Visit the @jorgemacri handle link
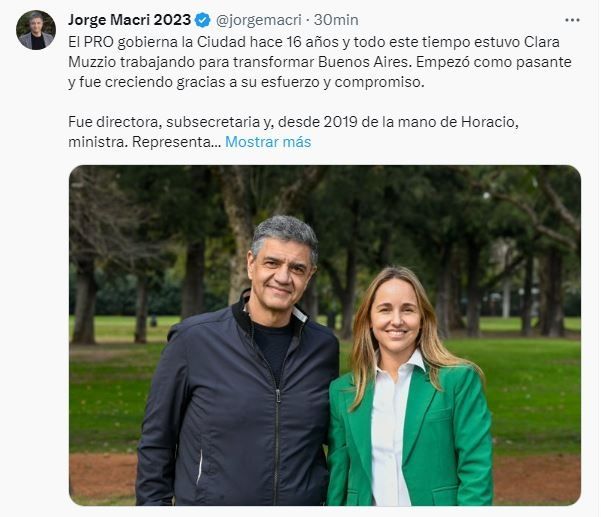The image size is (601, 517). point(259,20)
